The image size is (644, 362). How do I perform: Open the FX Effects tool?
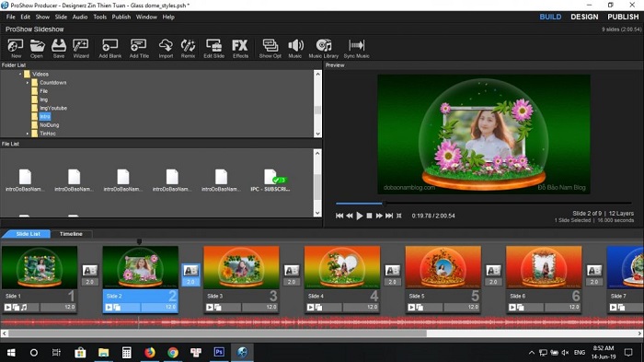pyautogui.click(x=240, y=49)
